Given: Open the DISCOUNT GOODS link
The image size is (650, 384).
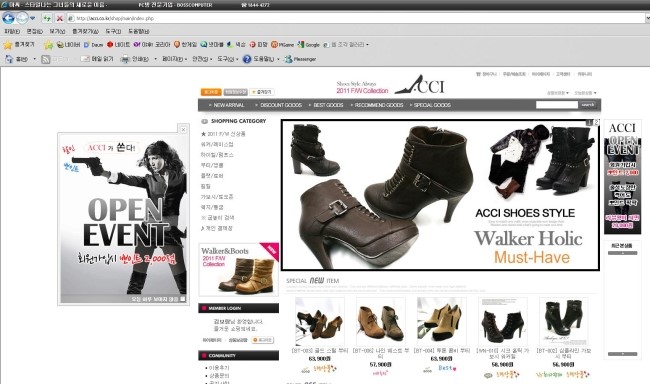Looking at the screenshot, I should click(x=279, y=105).
